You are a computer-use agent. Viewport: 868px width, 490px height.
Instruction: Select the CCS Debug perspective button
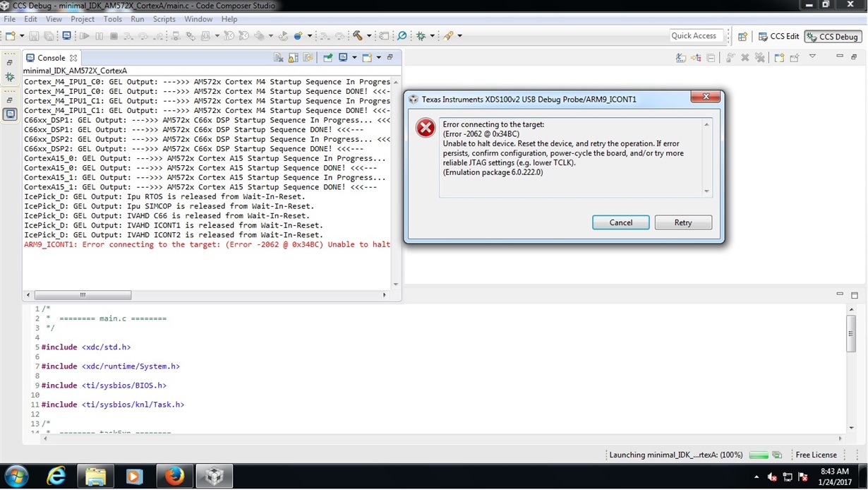[833, 36]
